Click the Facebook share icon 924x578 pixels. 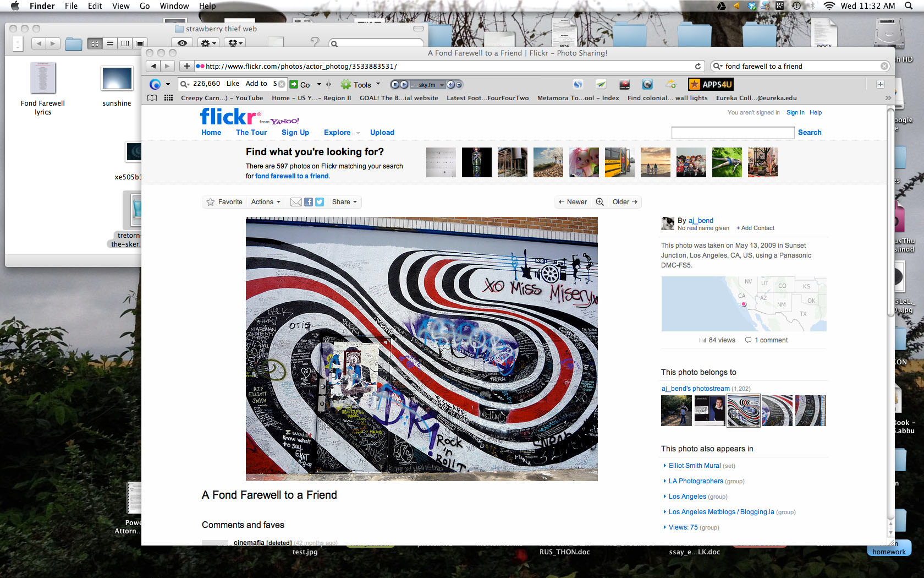309,202
